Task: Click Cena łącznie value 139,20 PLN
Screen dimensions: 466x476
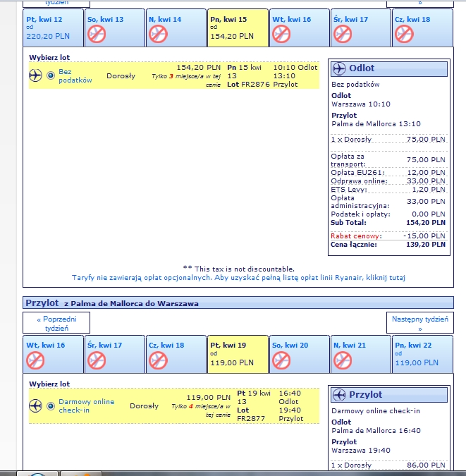Action: pyautogui.click(x=426, y=245)
